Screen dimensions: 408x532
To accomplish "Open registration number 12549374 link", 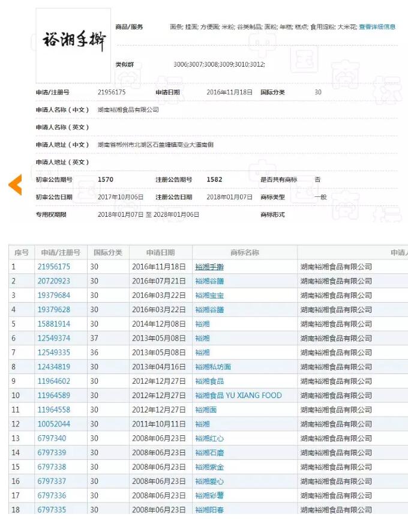I will pos(53,338).
